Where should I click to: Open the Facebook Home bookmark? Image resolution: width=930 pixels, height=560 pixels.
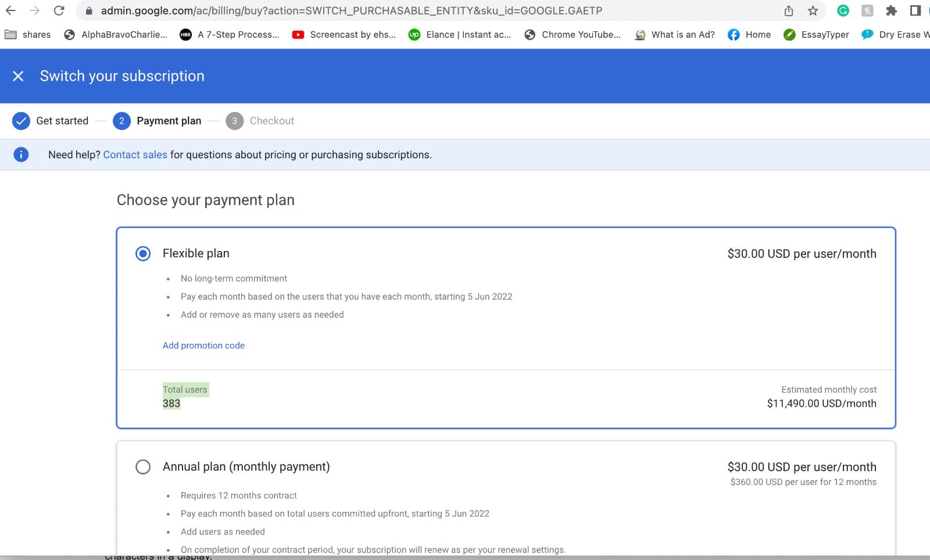coord(749,34)
